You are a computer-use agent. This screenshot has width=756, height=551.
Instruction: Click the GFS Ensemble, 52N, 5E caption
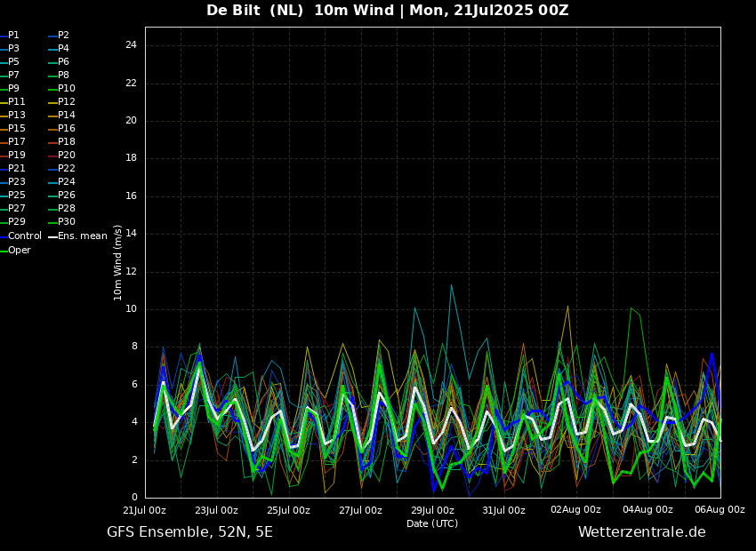(x=189, y=532)
